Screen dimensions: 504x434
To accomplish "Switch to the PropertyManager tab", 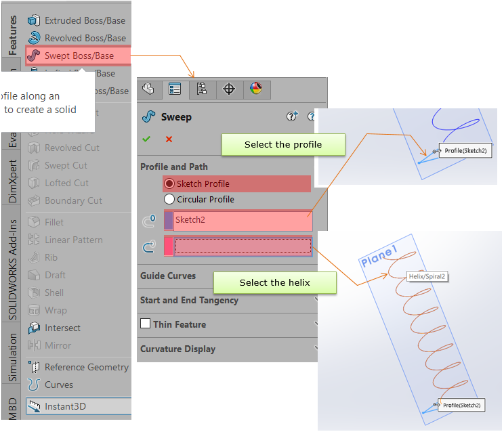I will click(x=175, y=89).
